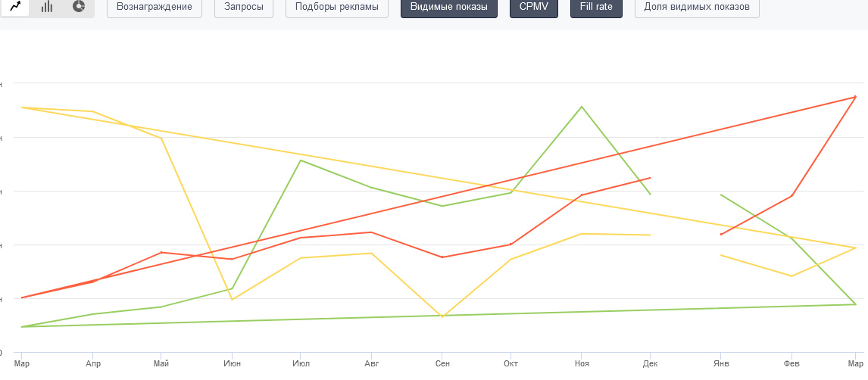This screenshot has width=868, height=380.
Task: Turn off the CPMV metric
Action: pos(534,7)
